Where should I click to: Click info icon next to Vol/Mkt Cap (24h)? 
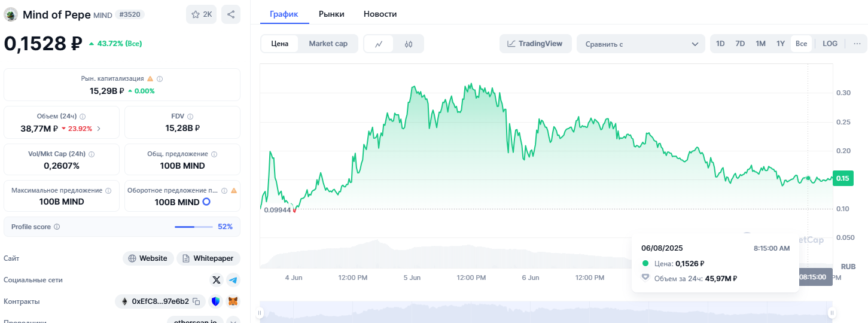pos(92,154)
